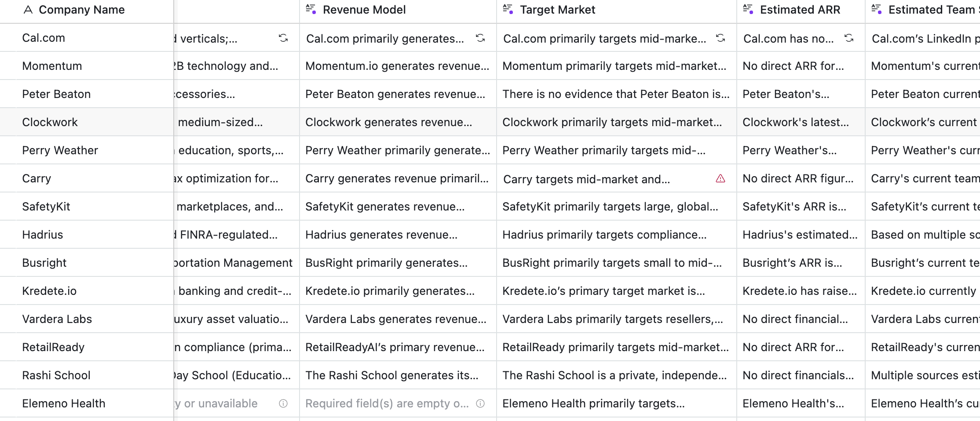Click 'Hadrius generates revenue...' cell
Image resolution: width=980 pixels, height=421 pixels.
click(x=398, y=235)
